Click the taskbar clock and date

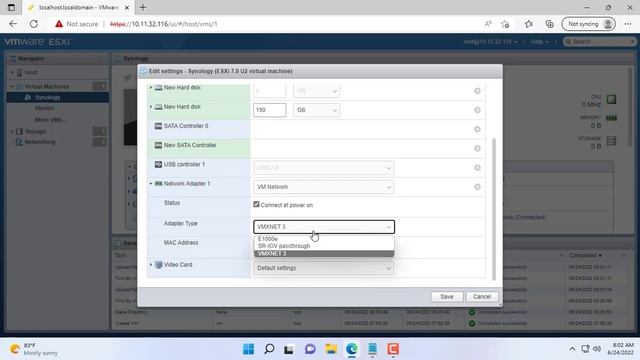620,349
